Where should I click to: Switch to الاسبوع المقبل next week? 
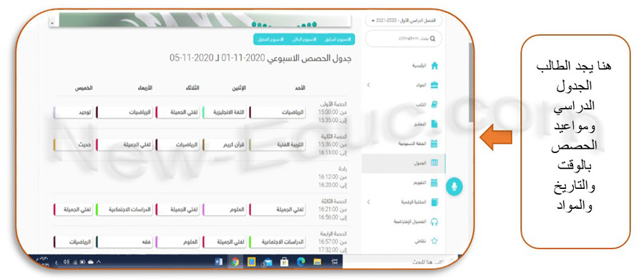(270, 39)
